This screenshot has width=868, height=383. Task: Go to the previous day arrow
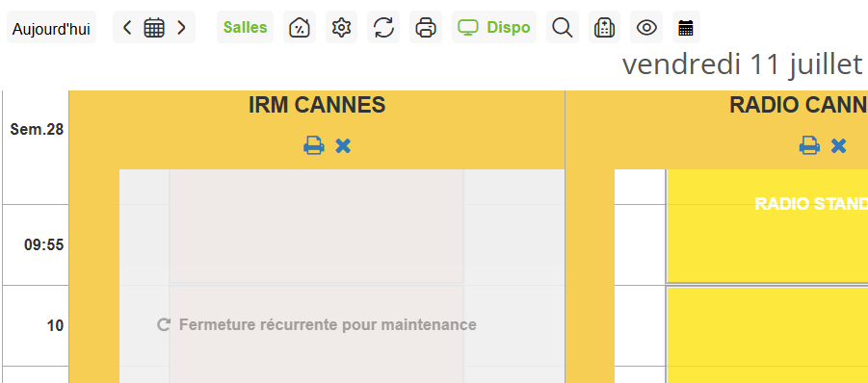coord(127,27)
